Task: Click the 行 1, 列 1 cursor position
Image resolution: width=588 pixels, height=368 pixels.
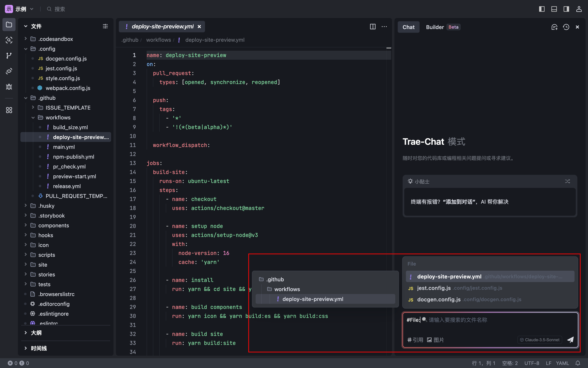Action: pyautogui.click(x=483, y=363)
